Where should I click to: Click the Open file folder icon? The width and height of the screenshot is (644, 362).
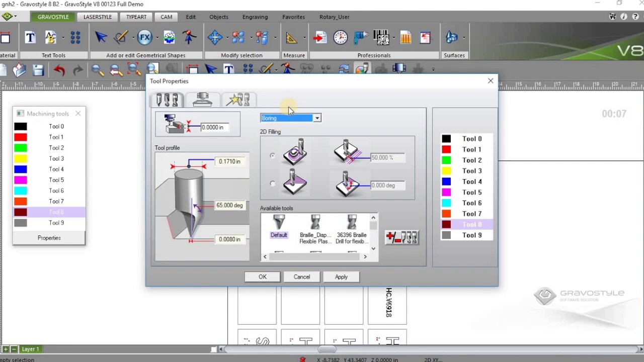point(19,70)
